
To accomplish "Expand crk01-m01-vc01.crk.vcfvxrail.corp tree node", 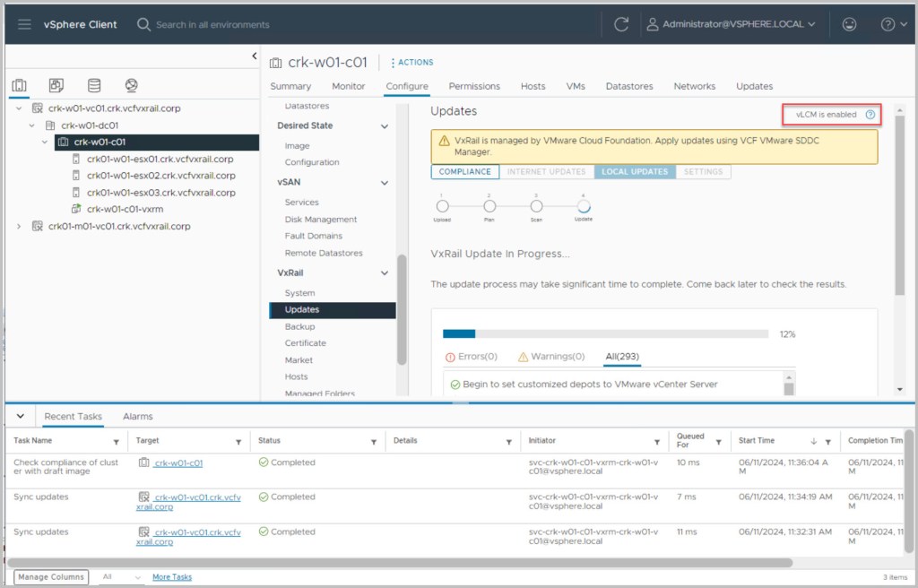I will 19,227.
